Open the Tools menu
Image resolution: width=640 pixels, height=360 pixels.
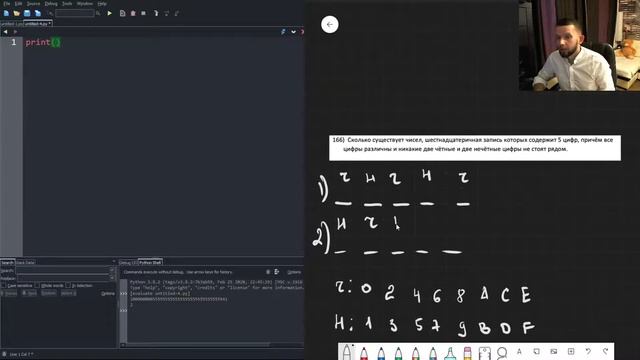(67, 4)
